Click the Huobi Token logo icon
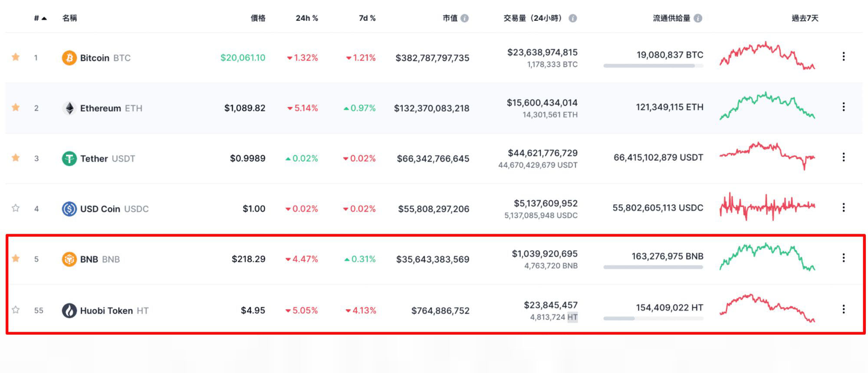 69,310
